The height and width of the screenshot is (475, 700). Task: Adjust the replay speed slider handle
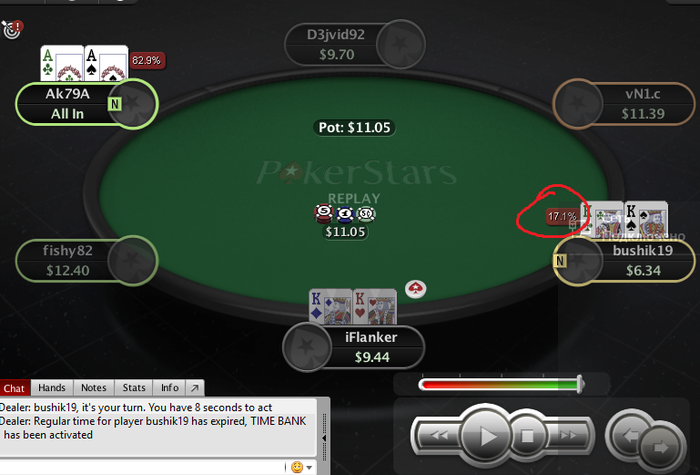click(x=579, y=384)
